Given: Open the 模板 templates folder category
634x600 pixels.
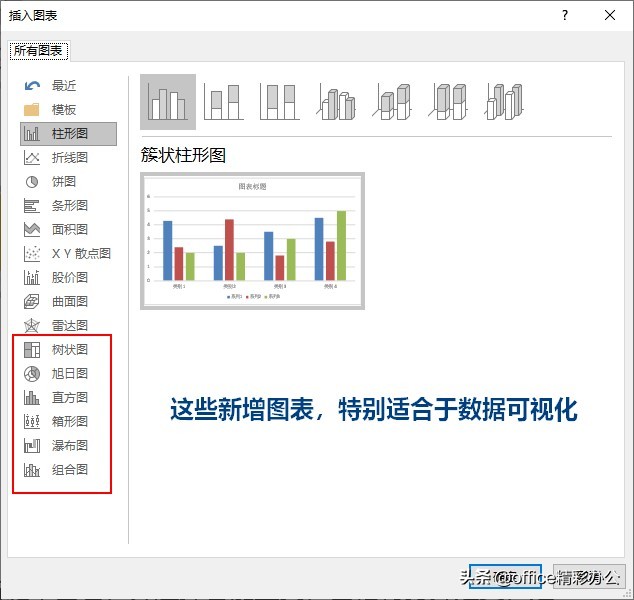Looking at the screenshot, I should click(68, 110).
